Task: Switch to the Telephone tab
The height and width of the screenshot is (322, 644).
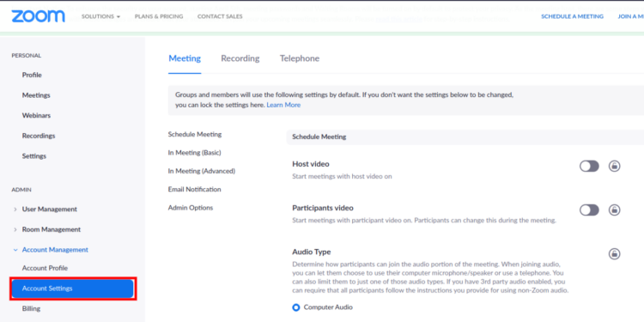Action: (300, 58)
